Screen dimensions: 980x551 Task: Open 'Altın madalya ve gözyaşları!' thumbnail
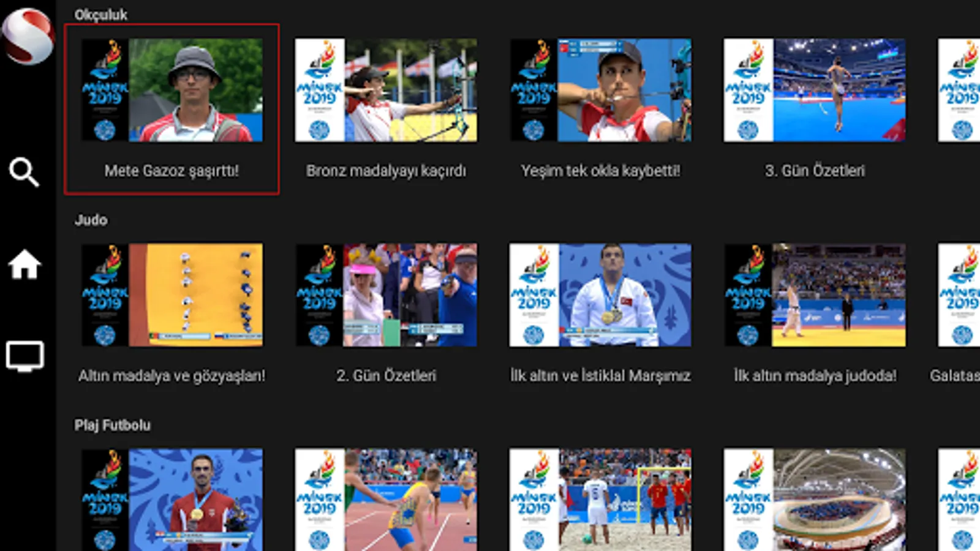[172, 295]
